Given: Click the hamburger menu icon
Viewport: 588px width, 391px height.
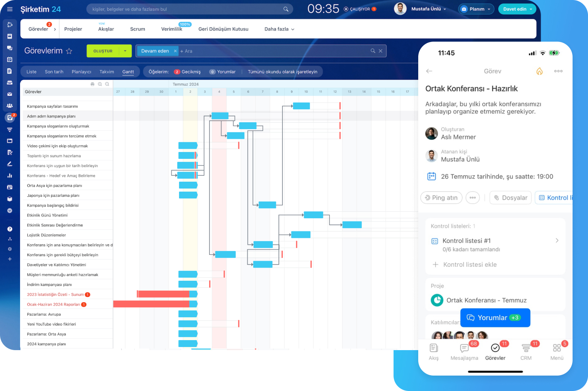Looking at the screenshot, I should pyautogui.click(x=10, y=9).
